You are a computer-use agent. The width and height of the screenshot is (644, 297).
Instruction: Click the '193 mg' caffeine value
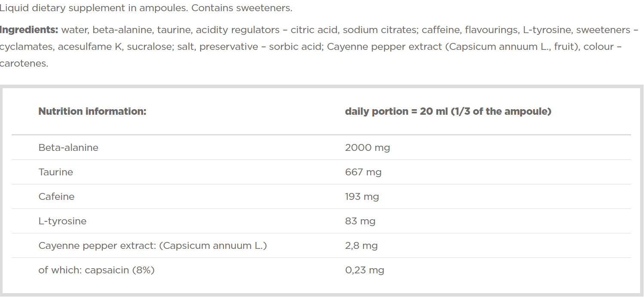click(x=362, y=197)
